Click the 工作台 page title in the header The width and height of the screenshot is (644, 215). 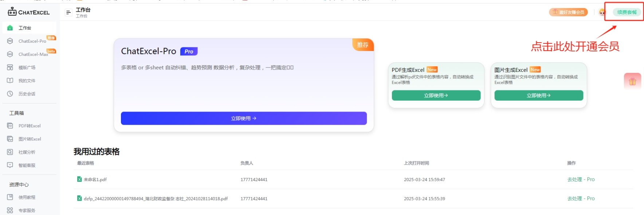pyautogui.click(x=83, y=10)
